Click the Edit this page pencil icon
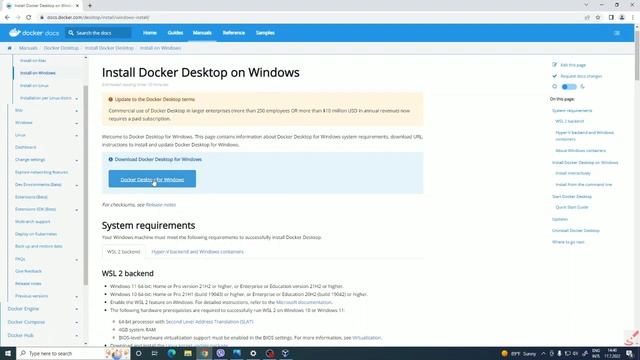The height and width of the screenshot is (360, 640). (555, 65)
